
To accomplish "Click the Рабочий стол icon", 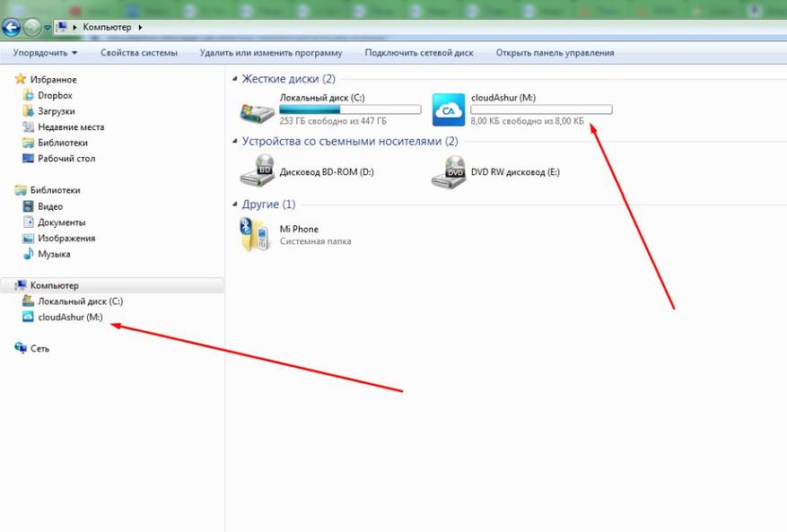I will point(29,158).
